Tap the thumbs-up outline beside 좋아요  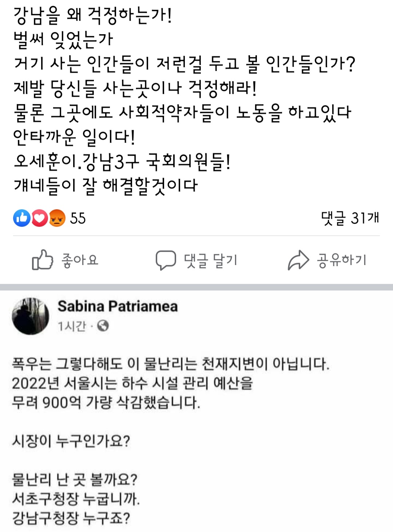click(42, 260)
